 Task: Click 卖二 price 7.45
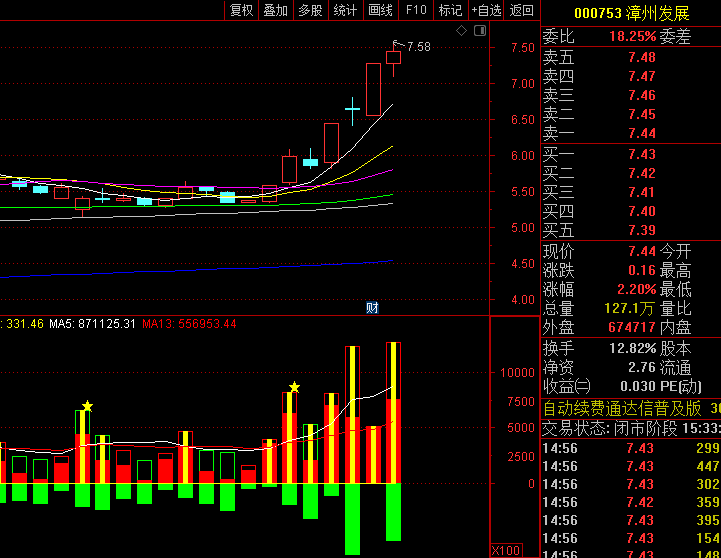(x=642, y=114)
